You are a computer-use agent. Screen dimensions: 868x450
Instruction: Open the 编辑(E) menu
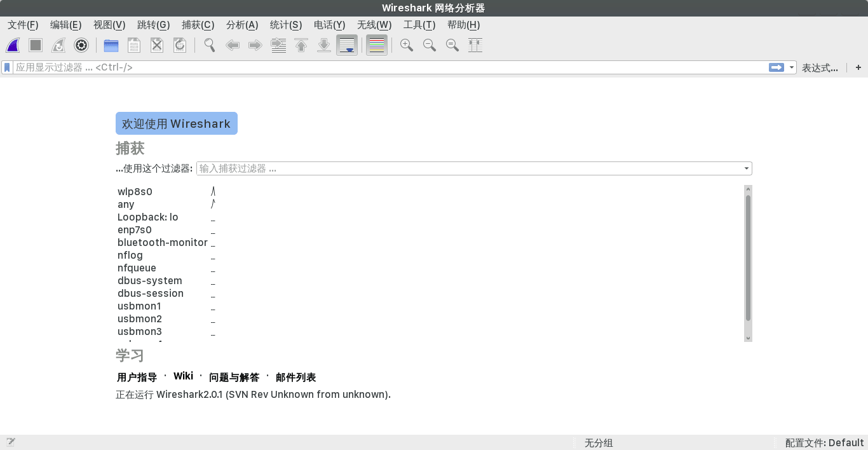[66, 25]
